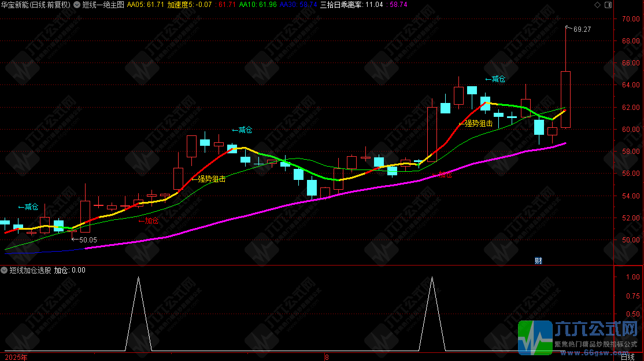This screenshot has height=361, width=644.
Task: Click the 加仓: 0.00 readout
Action: point(70,270)
